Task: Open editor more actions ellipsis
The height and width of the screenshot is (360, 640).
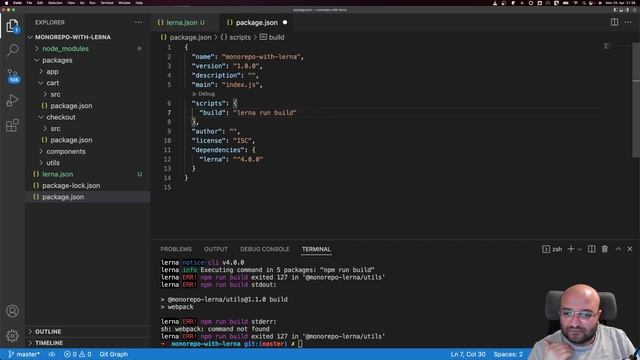Action: (628, 22)
